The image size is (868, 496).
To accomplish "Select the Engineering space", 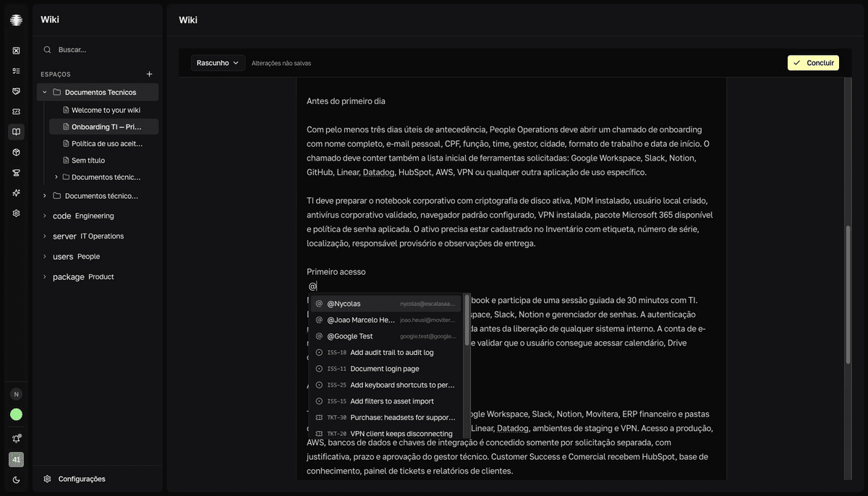I will [98, 216].
